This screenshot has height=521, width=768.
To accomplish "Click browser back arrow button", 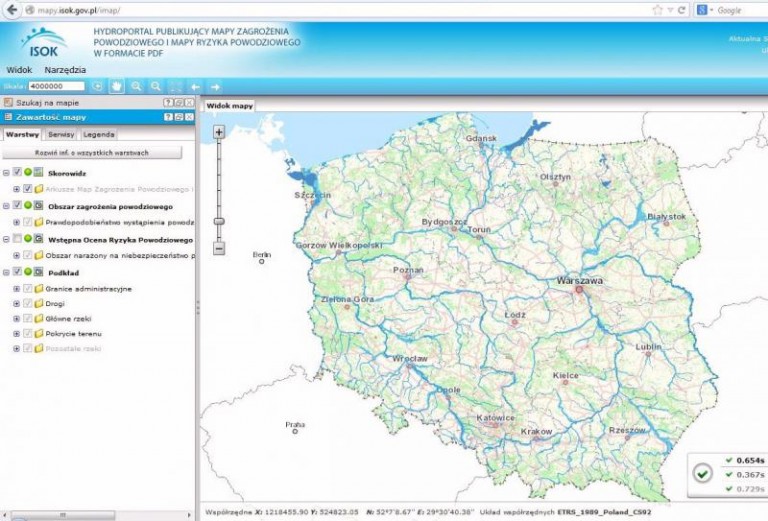I will [x=12, y=10].
